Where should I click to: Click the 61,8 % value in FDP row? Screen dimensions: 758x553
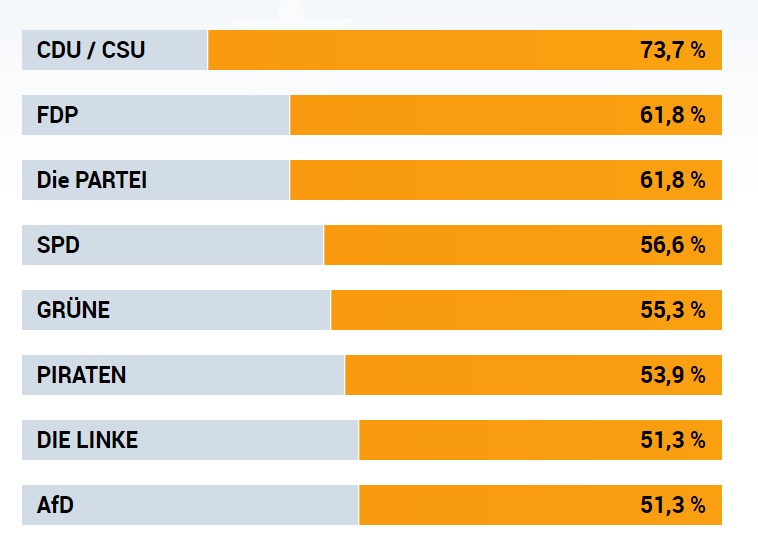(x=673, y=115)
